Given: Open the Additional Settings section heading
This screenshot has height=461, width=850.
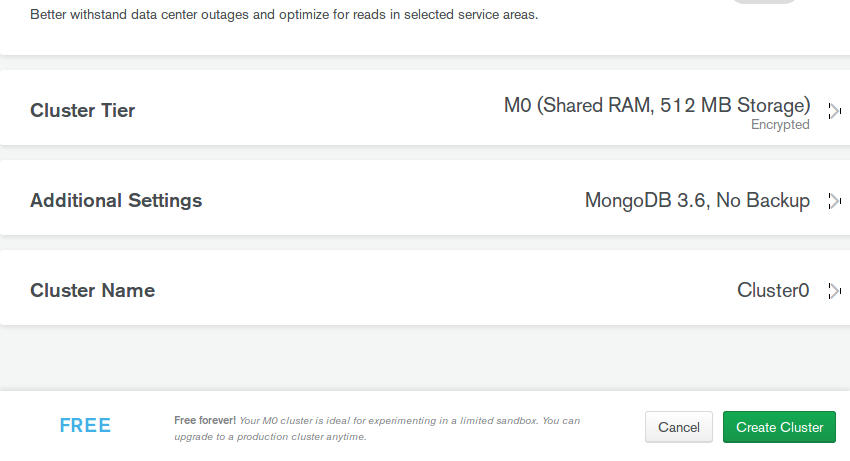Looking at the screenshot, I should [116, 200].
